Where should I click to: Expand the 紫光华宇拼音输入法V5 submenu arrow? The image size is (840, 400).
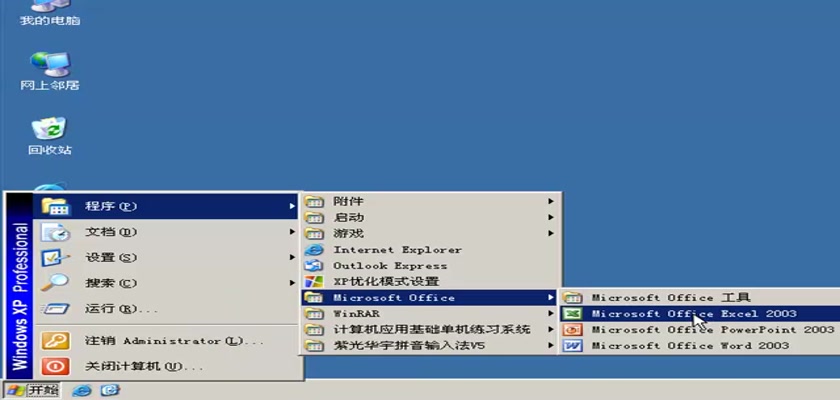point(551,345)
